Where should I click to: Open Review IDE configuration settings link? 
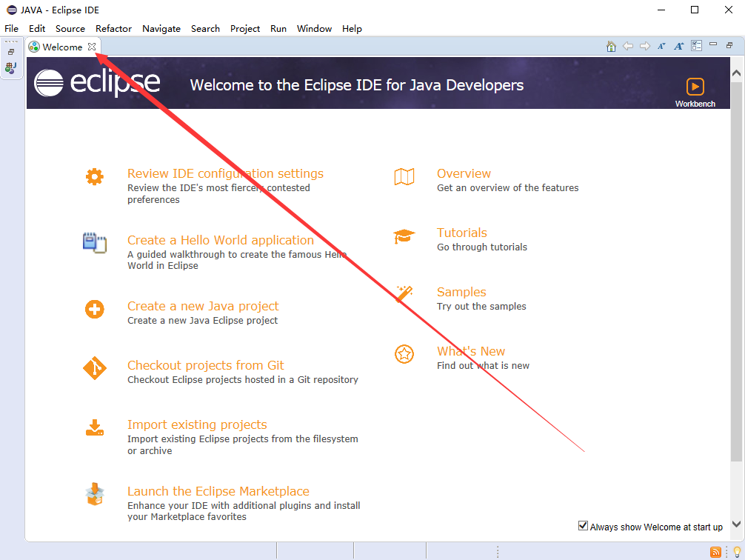point(225,173)
